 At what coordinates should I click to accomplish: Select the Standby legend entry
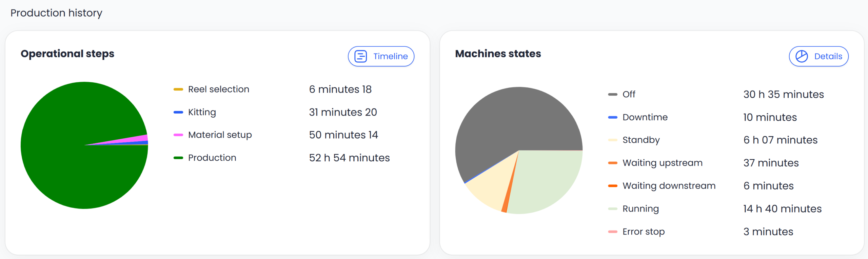point(641,140)
